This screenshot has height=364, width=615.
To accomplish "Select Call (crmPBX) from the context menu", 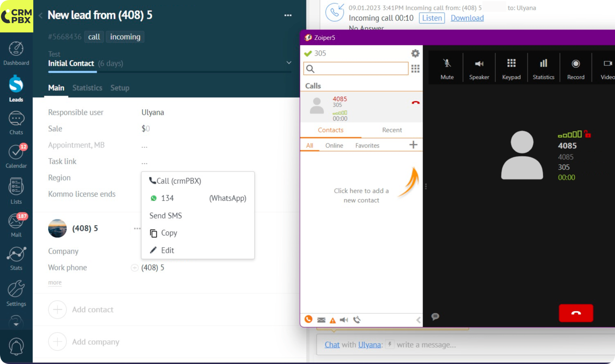I will (x=175, y=181).
